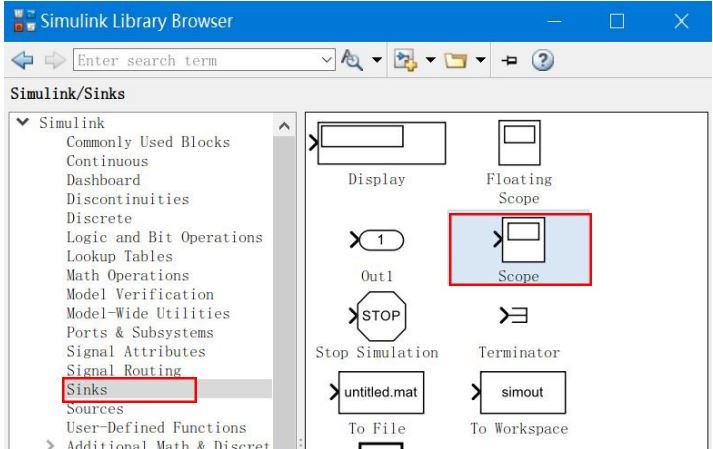Select the Sinks library
Image resolution: width=713 pixels, height=449 pixels.
click(87, 390)
